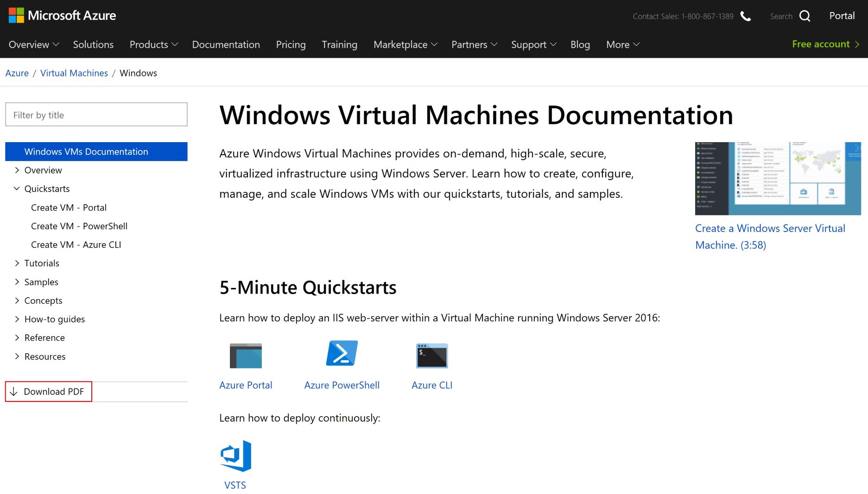Select Windows VMs Documentation in sidebar
Viewport: 868px width, 494px height.
(x=96, y=152)
